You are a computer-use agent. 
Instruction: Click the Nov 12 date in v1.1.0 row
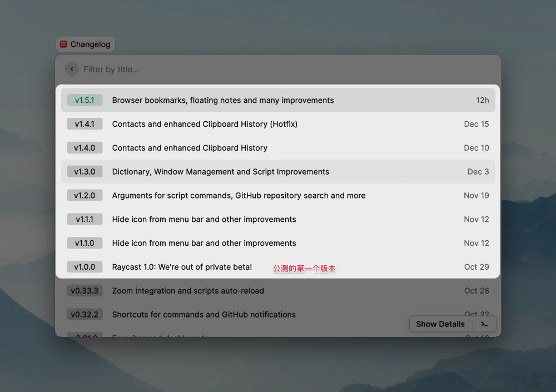[476, 242]
